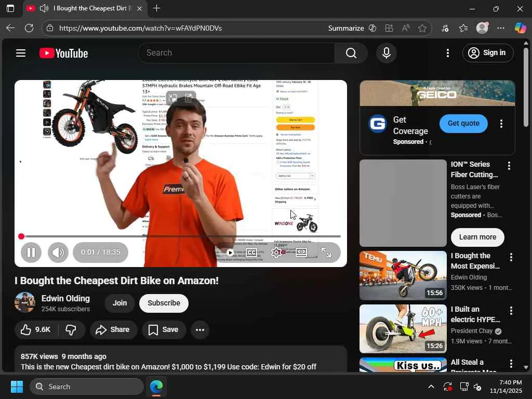This screenshot has width=532, height=399.
Task: Toggle closed captions CC button
Action: (251, 252)
